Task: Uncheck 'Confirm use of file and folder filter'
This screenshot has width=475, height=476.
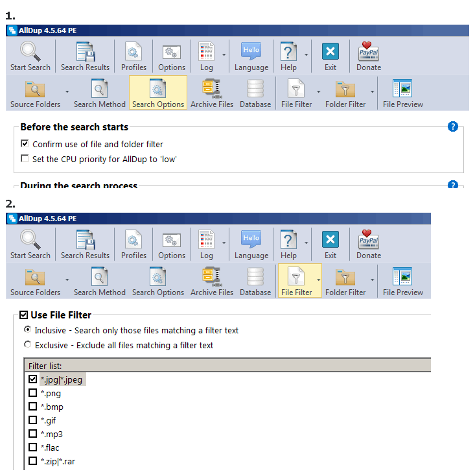Action: 25,144
